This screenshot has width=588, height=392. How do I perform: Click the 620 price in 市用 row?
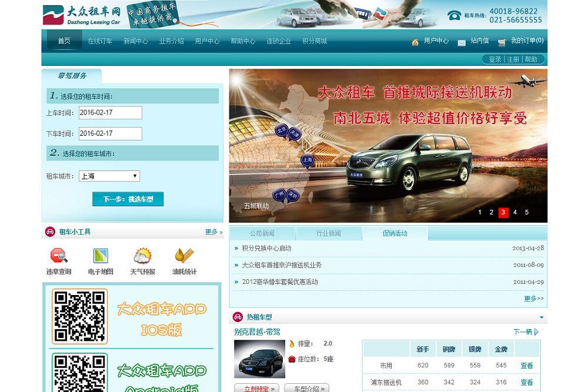coord(423,366)
